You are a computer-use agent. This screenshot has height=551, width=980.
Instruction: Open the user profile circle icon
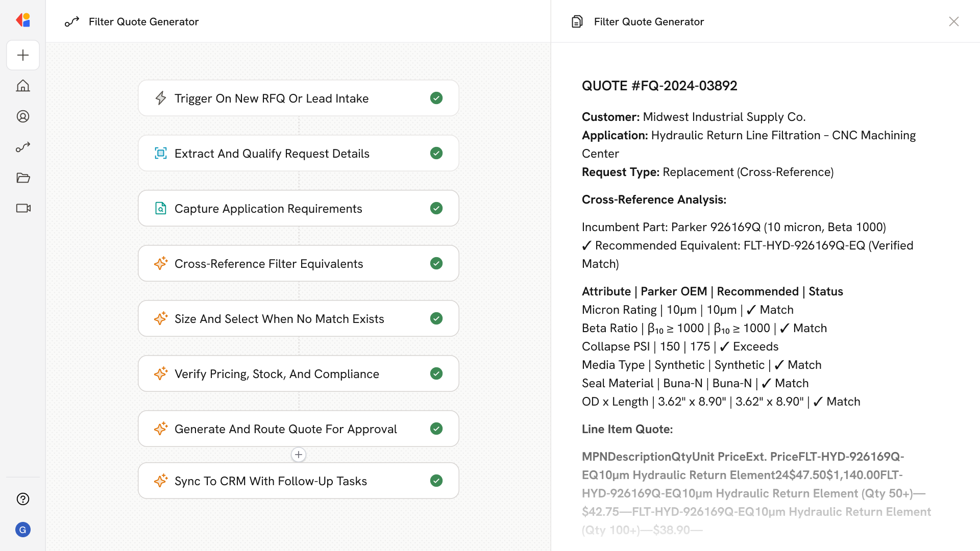(x=23, y=116)
